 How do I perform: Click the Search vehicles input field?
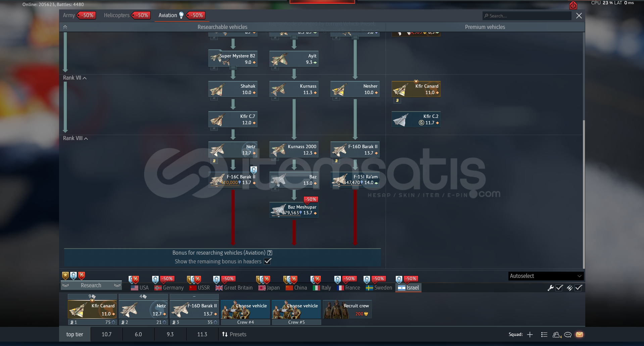pyautogui.click(x=527, y=16)
